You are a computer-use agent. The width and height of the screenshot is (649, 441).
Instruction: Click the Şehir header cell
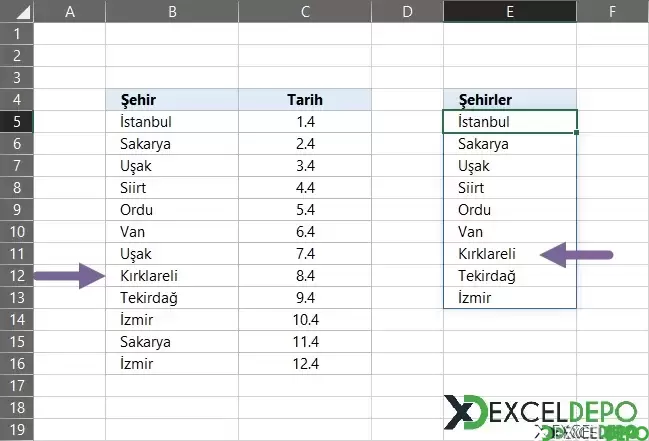[172, 100]
